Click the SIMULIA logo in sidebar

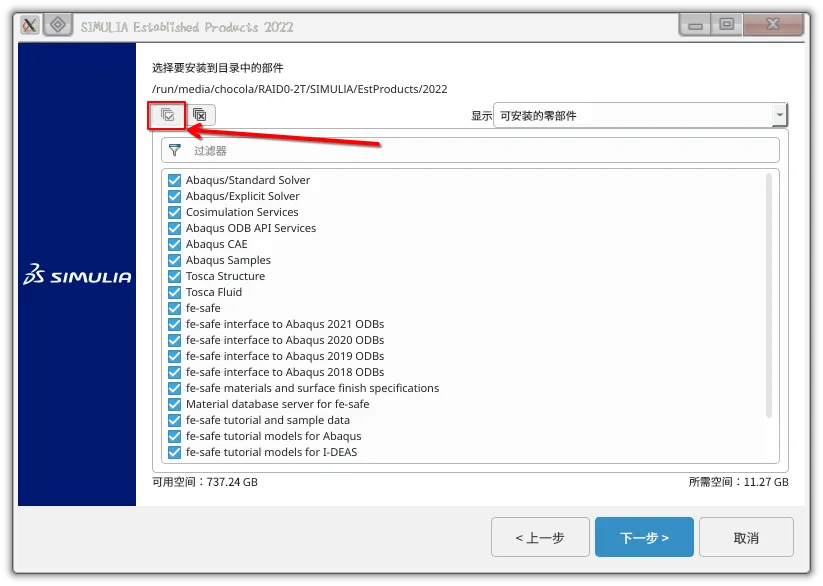tap(77, 275)
